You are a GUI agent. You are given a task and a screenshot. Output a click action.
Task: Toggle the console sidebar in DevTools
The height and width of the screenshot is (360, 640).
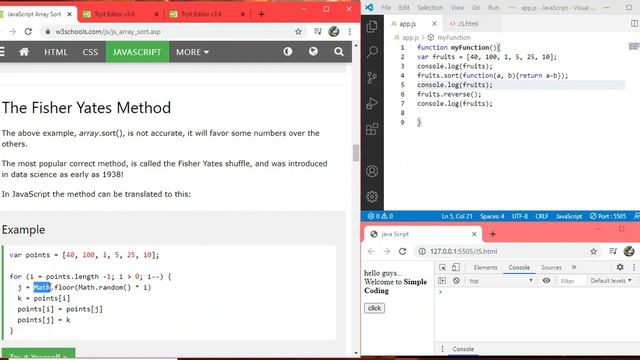(x=442, y=281)
